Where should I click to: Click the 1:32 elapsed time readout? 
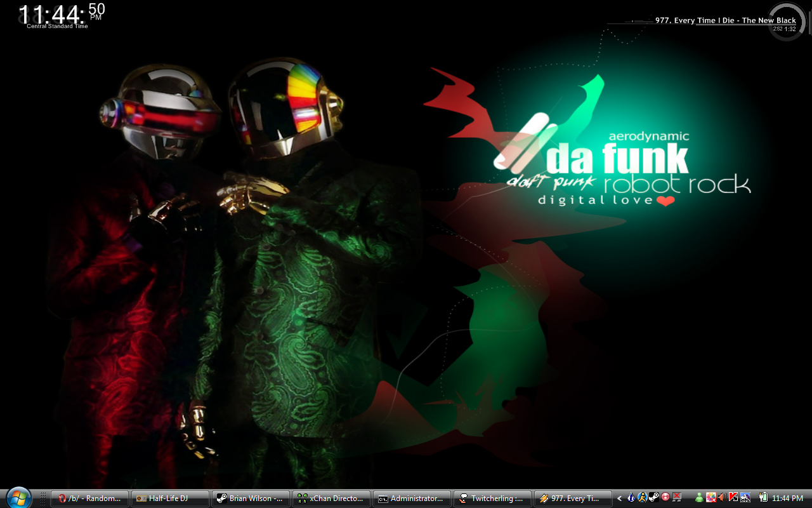click(790, 29)
